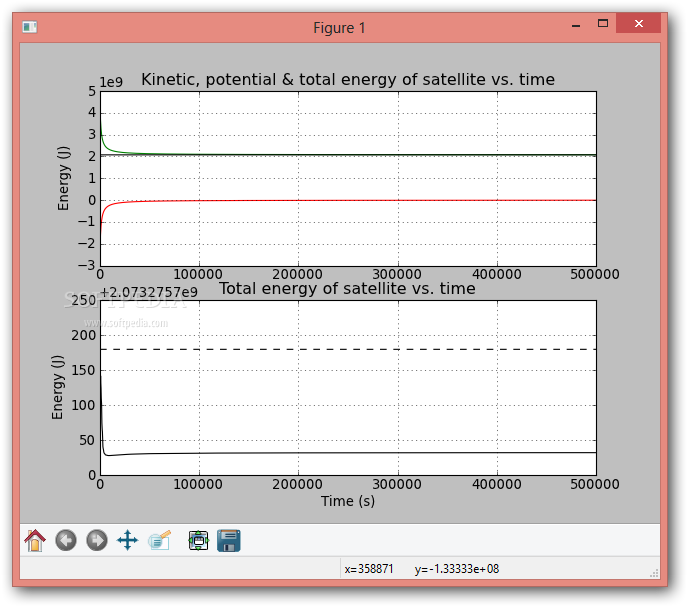The width and height of the screenshot is (688, 607).
Task: Click the '300000' tick label under the upper plot
Action: pos(397,274)
